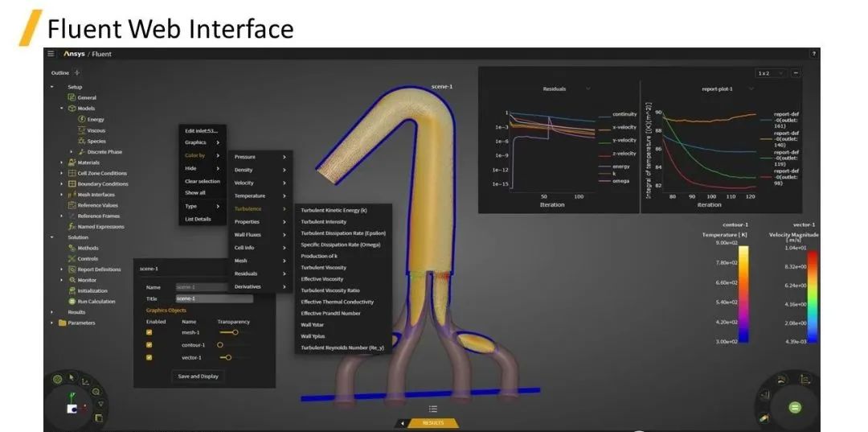Screen dimensions: 868x432
Task: Click the Run Calculation icon in outline
Action: 72,302
